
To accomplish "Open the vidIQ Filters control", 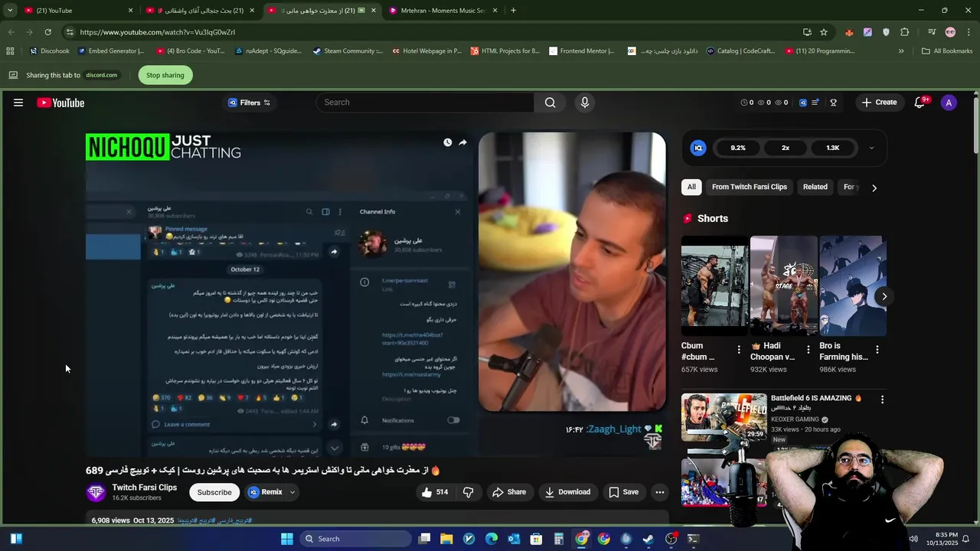I will (249, 103).
